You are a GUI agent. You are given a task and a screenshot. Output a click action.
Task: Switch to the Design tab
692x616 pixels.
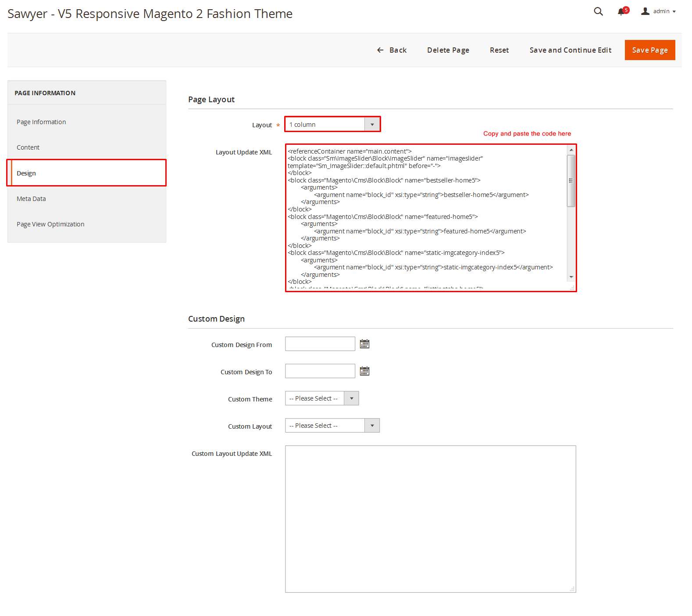click(26, 173)
